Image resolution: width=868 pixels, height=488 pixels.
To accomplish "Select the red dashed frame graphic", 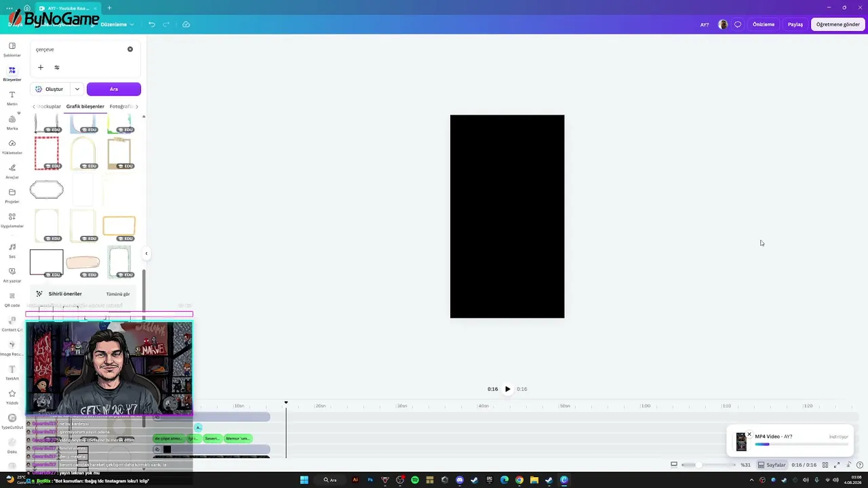I will coord(47,152).
